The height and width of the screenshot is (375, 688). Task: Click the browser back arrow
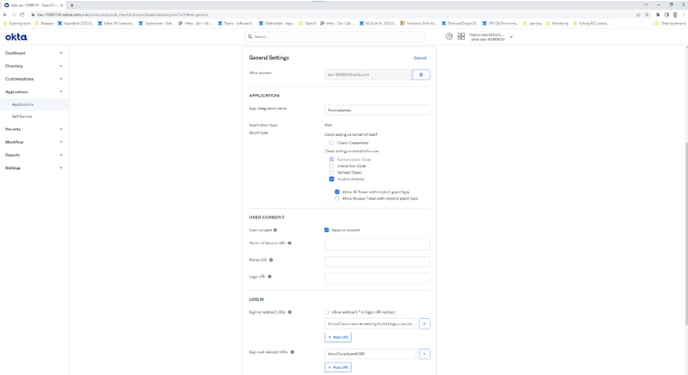pyautogui.click(x=5, y=14)
